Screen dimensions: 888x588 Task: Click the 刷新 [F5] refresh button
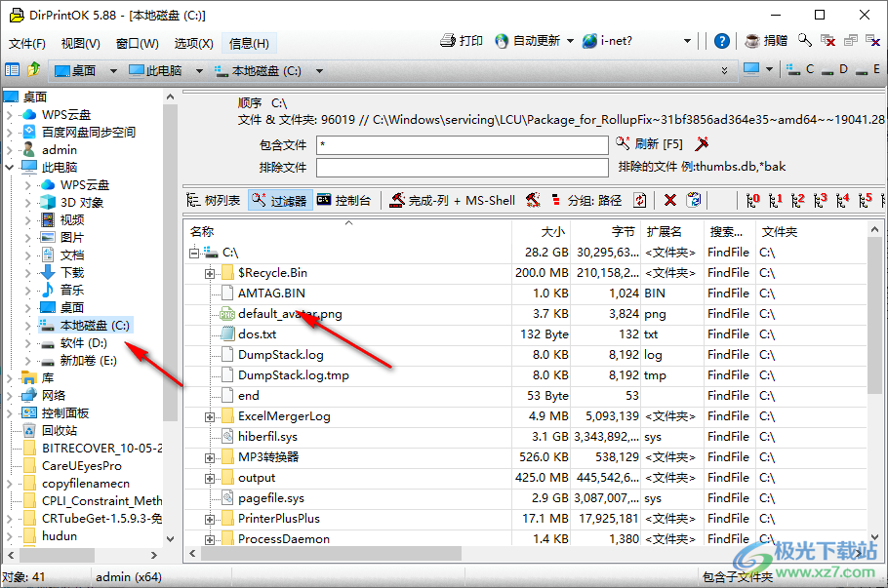[x=649, y=143]
